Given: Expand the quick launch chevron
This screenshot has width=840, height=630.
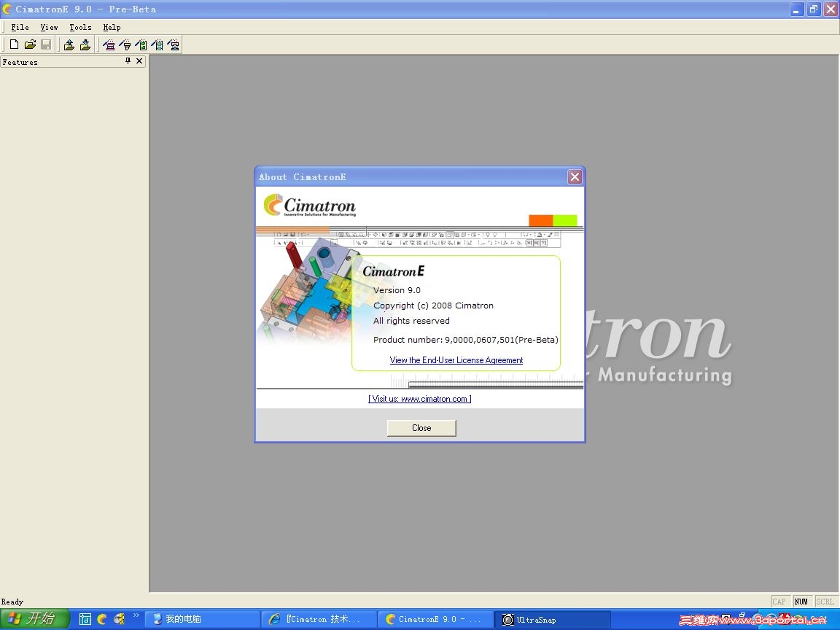Looking at the screenshot, I should (x=136, y=615).
